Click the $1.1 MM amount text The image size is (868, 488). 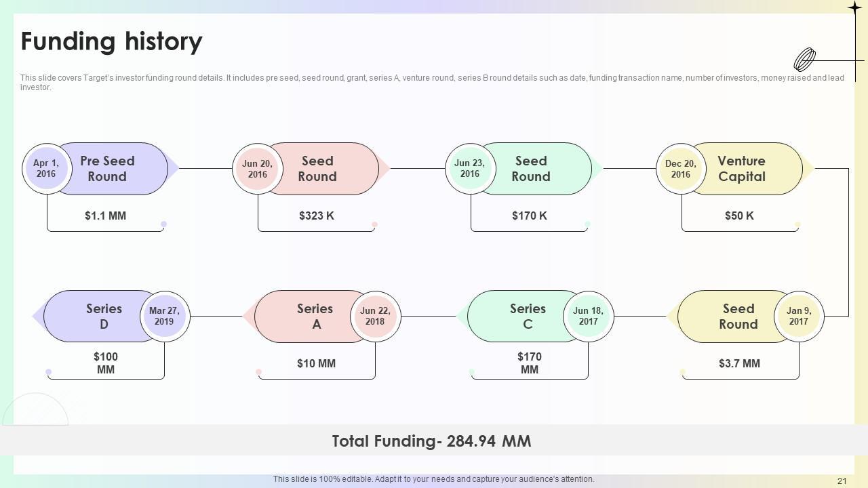[105, 216]
